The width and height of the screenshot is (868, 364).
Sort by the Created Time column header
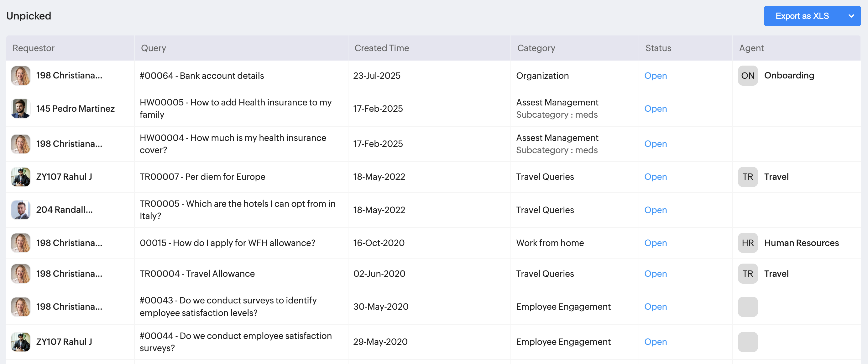(x=381, y=48)
